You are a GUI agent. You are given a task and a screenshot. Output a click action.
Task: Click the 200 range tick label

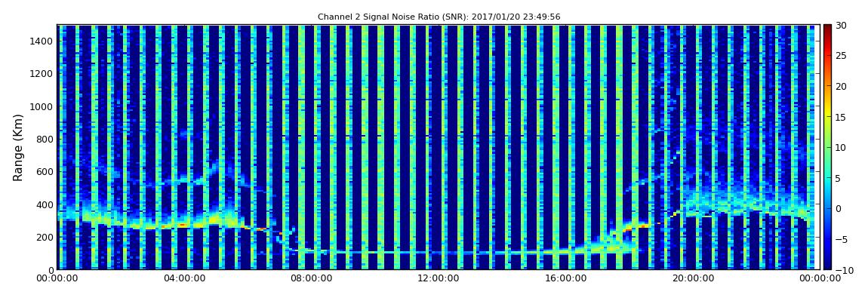click(x=45, y=237)
